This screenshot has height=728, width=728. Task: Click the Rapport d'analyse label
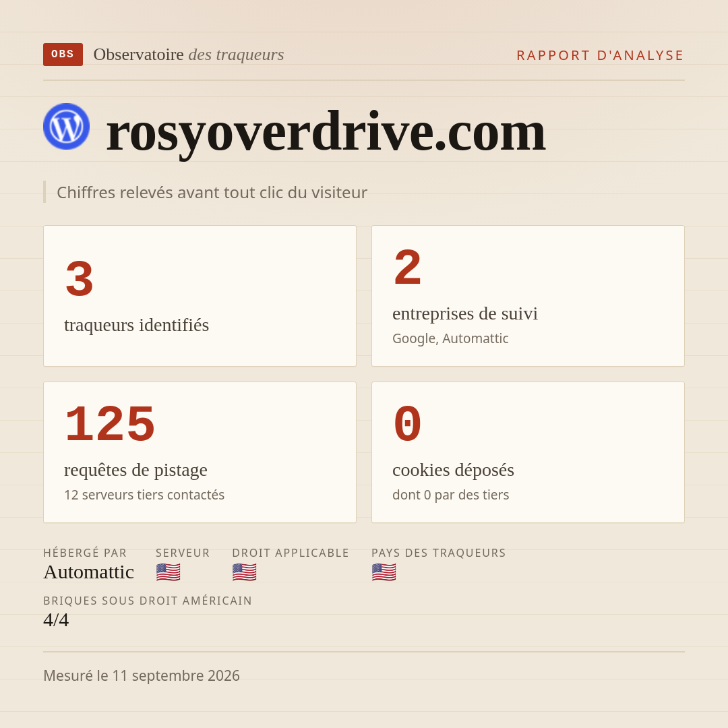pos(601,55)
